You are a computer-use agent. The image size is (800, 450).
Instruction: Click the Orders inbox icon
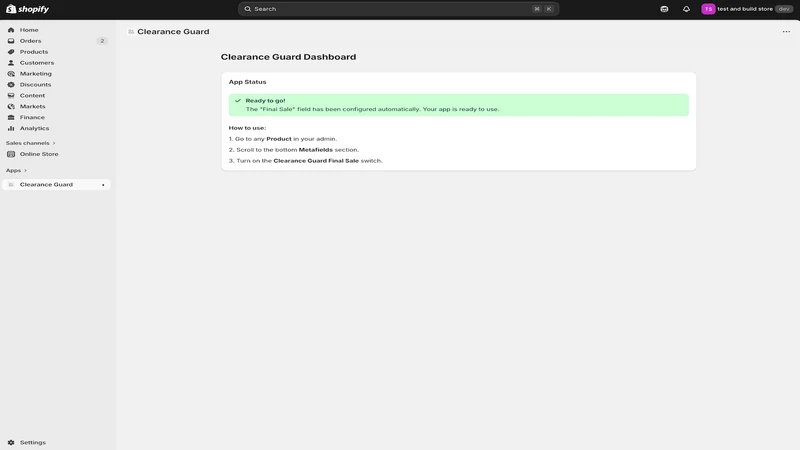click(x=11, y=41)
